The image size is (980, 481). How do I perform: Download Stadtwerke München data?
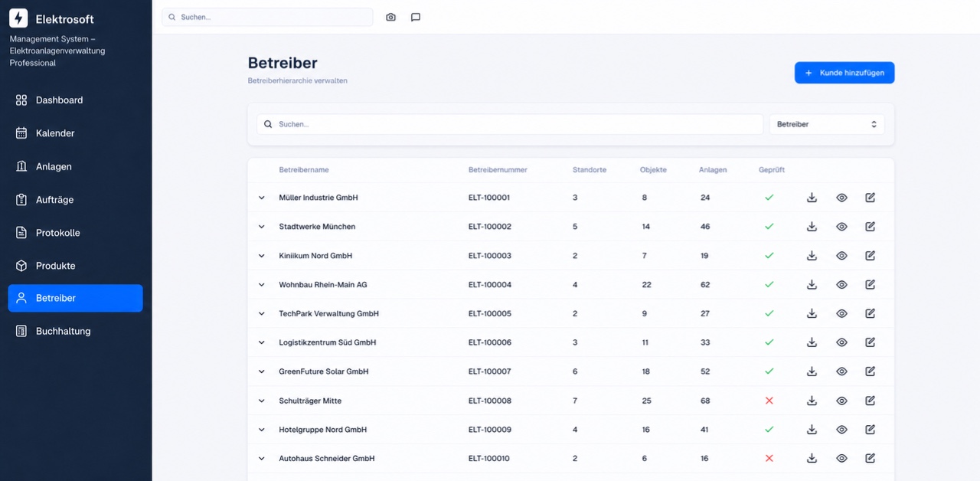[x=812, y=227]
